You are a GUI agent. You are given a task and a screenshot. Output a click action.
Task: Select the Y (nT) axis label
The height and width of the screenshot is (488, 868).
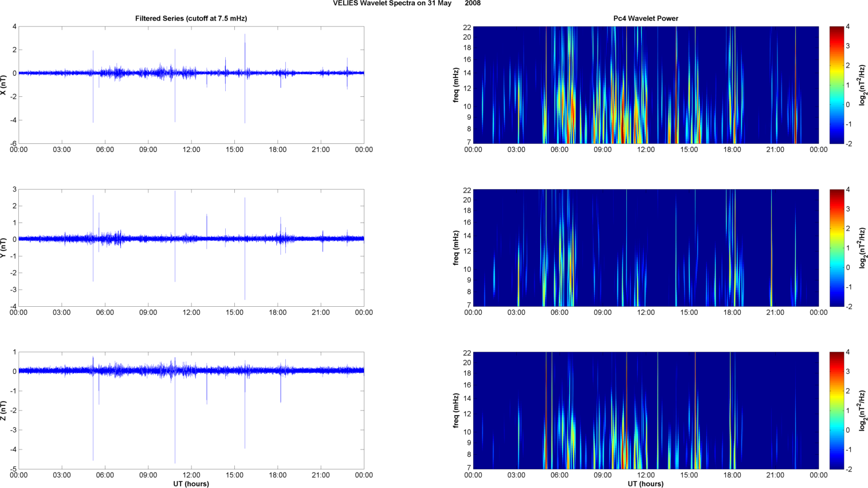click(3, 248)
